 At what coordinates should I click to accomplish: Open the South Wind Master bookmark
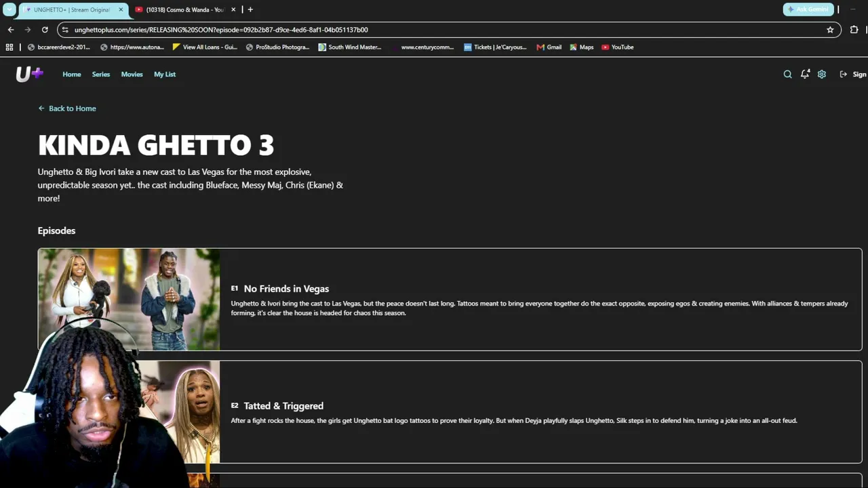coord(350,47)
